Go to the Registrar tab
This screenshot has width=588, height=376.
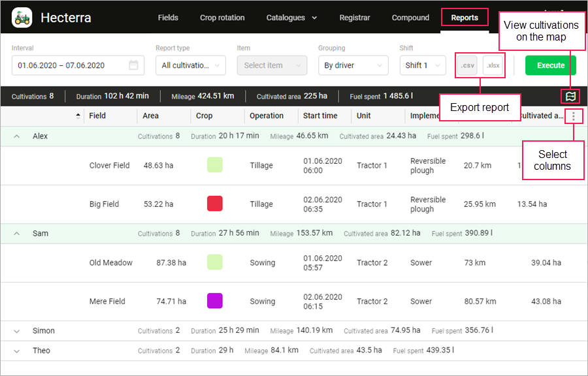click(355, 18)
